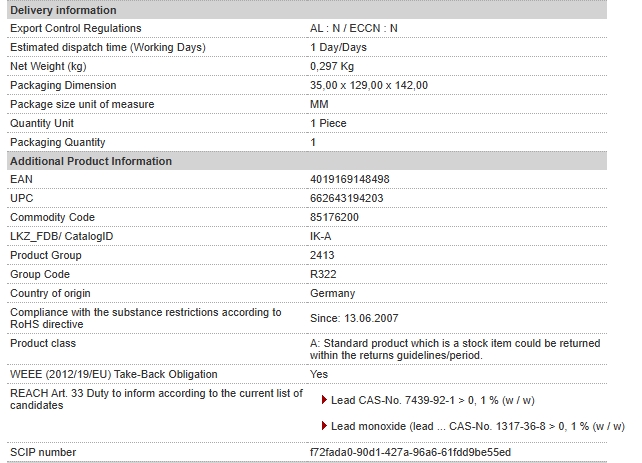Expand the Lead CAS-No. 7439-92-1 arrow

tap(324, 400)
